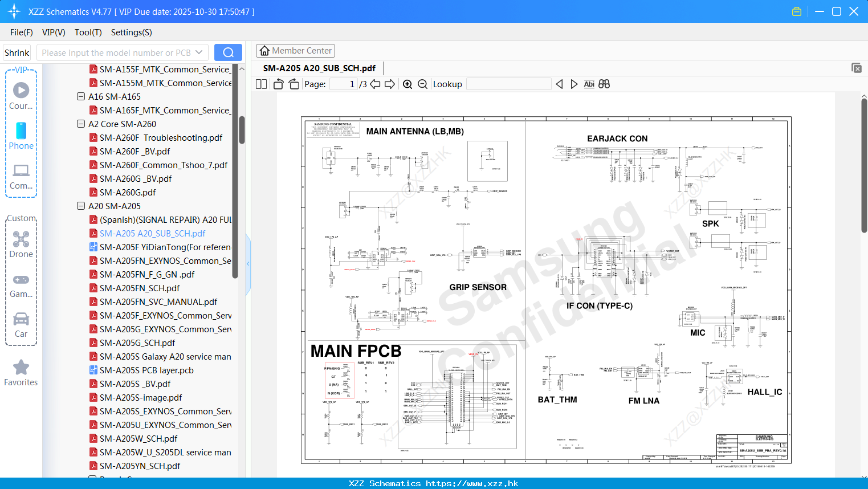Find next Lookup result triangle
Image resolution: width=868 pixels, height=489 pixels.
point(574,84)
